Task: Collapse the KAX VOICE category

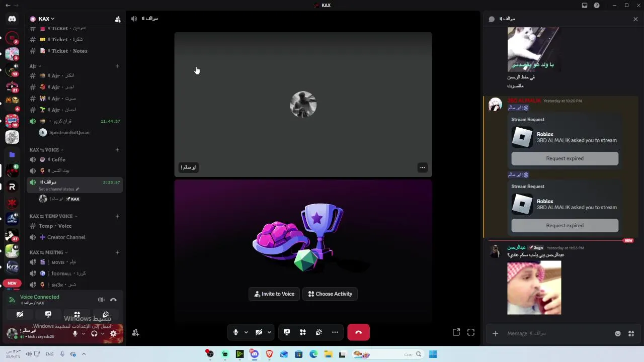Action: pyautogui.click(x=46, y=150)
